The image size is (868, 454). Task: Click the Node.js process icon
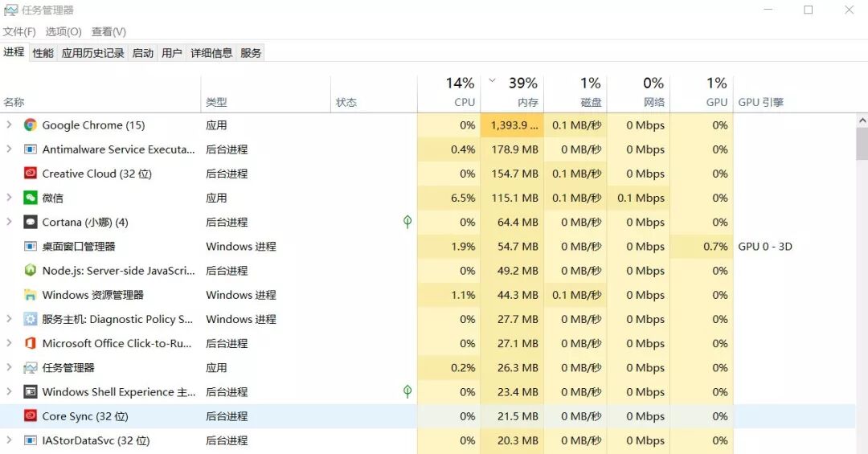(30, 271)
